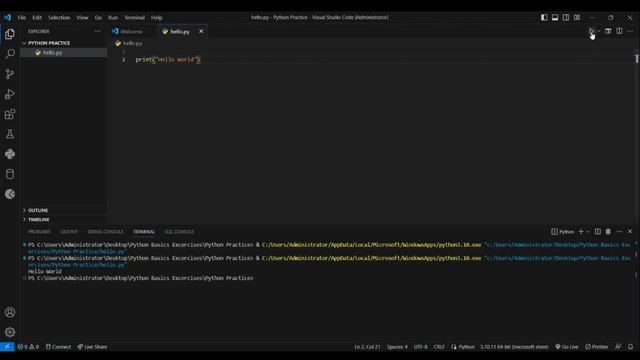This screenshot has width=640, height=360.
Task: Open the Manage settings gear
Action: pyautogui.click(x=10, y=332)
